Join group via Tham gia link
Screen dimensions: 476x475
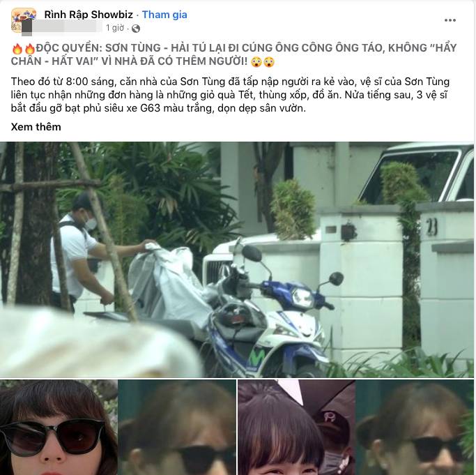tap(164, 15)
